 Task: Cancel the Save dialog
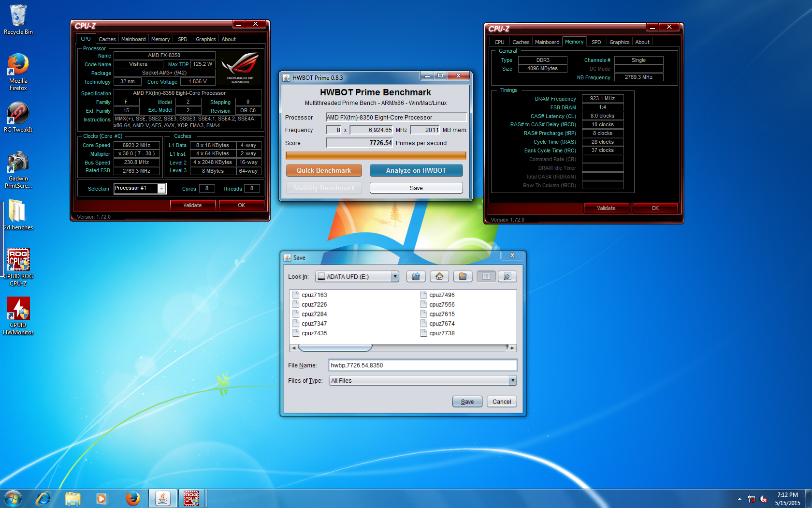[502, 402]
